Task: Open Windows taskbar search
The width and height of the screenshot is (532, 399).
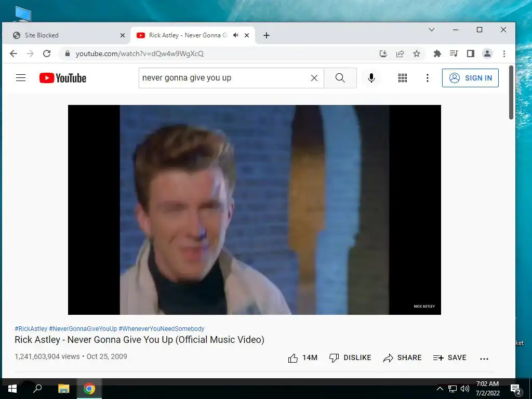Action: click(x=37, y=389)
